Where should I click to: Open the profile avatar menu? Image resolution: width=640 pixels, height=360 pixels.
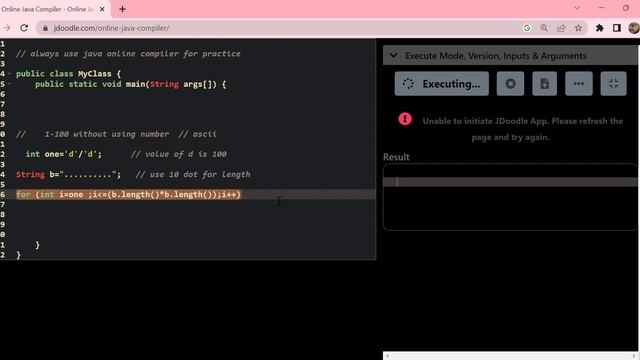click(x=634, y=28)
